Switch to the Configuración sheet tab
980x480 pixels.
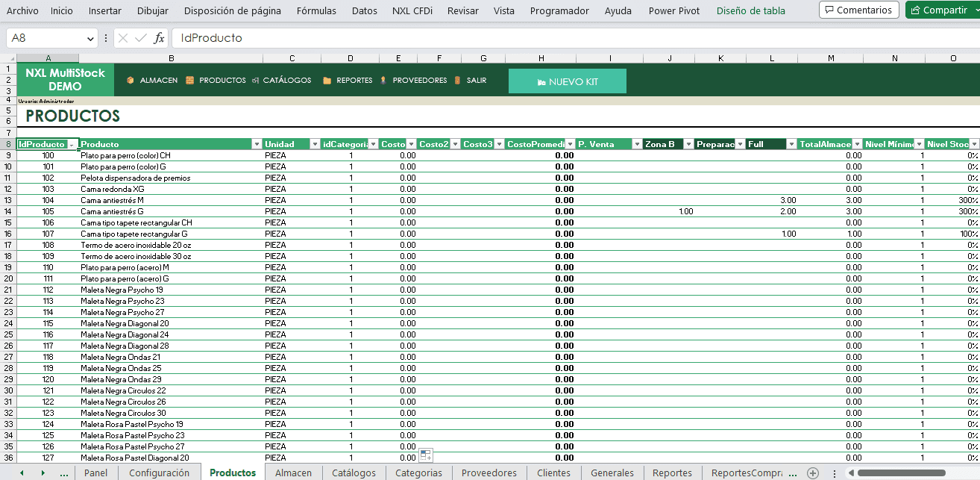pos(160,473)
